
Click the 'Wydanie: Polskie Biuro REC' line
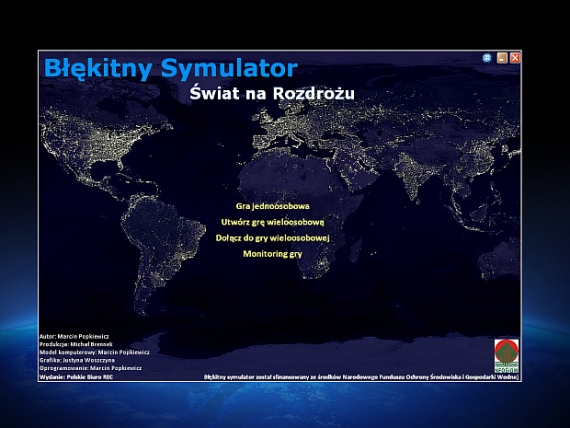click(76, 377)
